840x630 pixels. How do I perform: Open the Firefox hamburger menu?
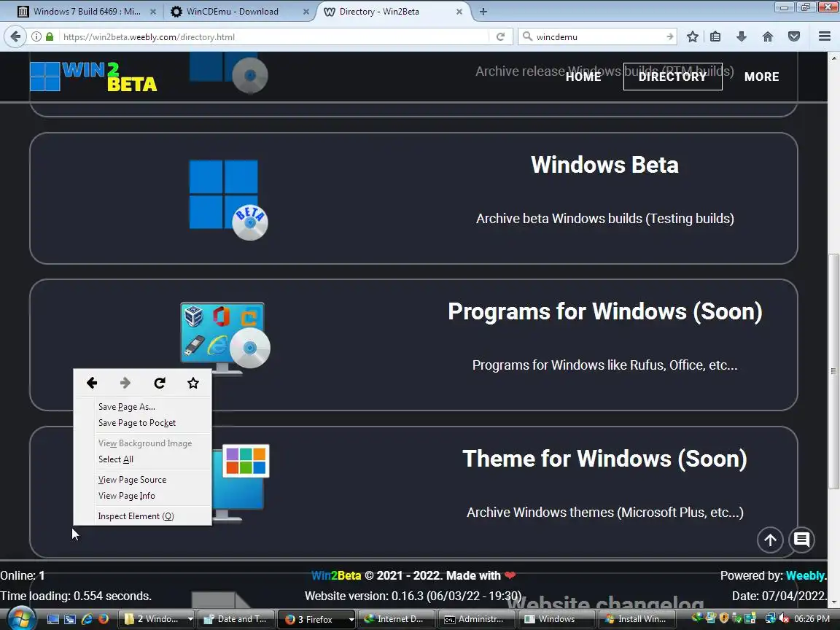[x=825, y=36]
